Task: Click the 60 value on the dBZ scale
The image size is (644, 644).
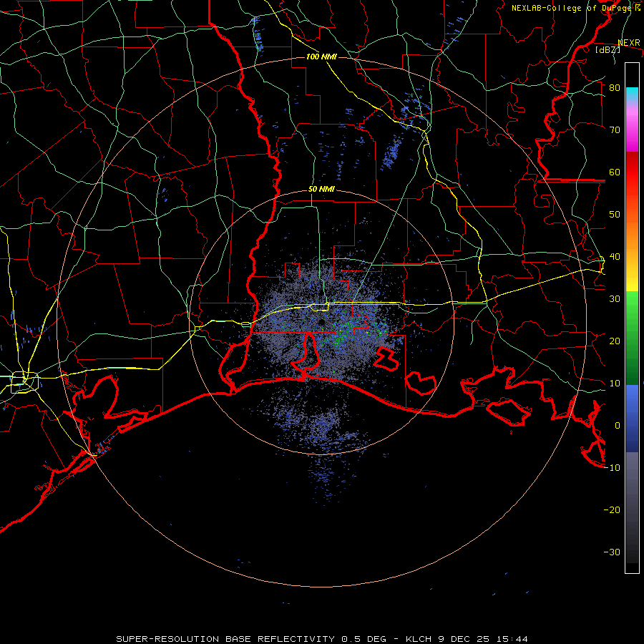Action: pos(615,172)
